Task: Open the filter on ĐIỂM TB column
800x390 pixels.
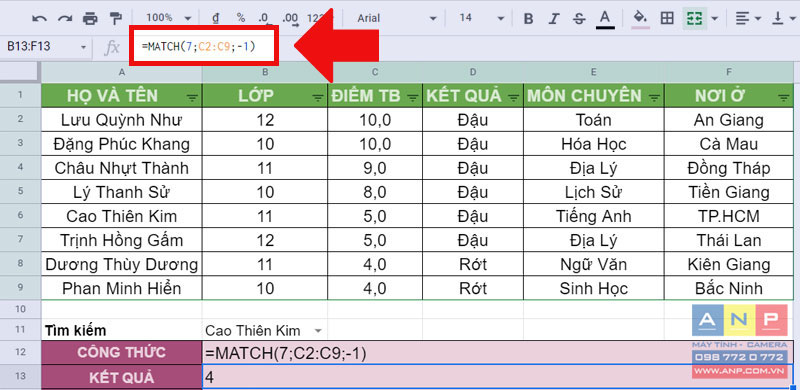Action: pyautogui.click(x=414, y=98)
